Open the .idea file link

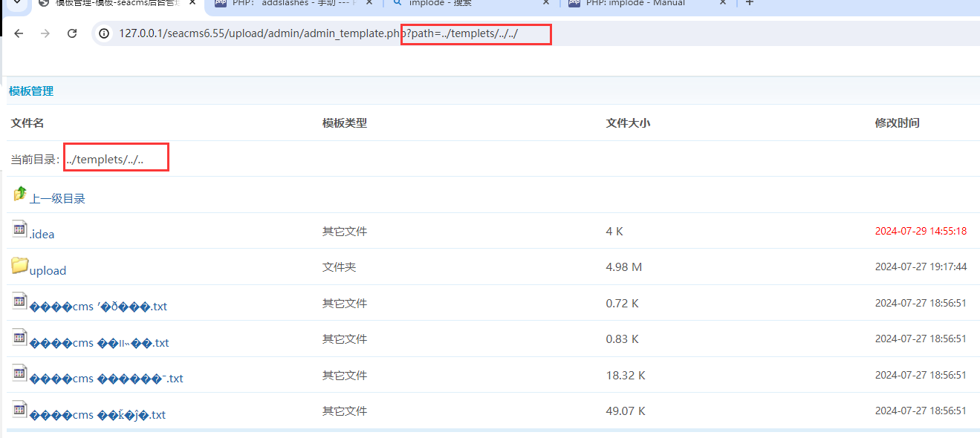point(42,234)
